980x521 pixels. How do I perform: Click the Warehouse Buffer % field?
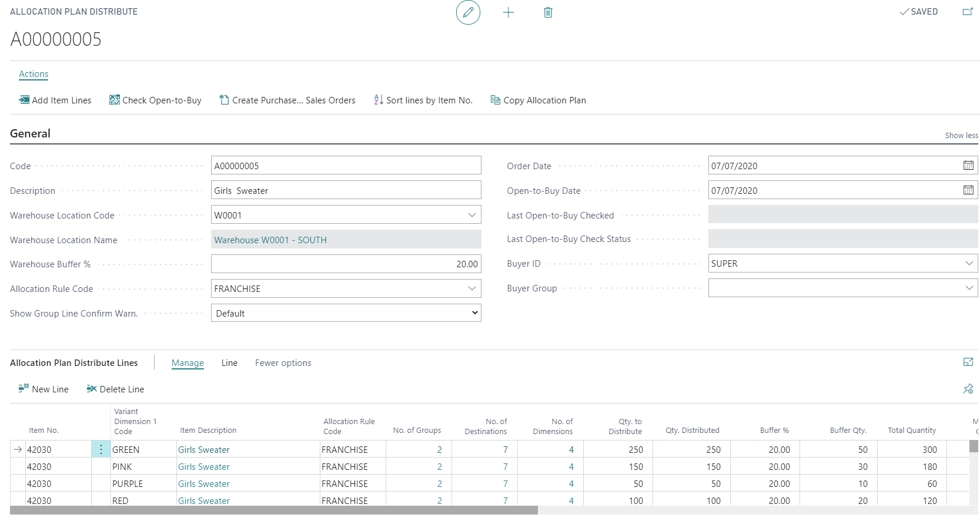coord(346,264)
